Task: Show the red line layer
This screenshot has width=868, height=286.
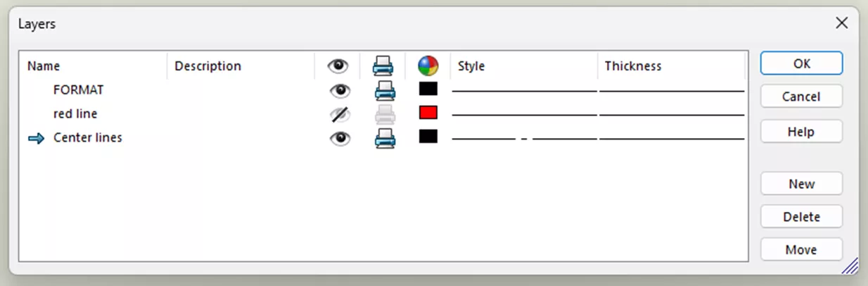Action: point(340,114)
